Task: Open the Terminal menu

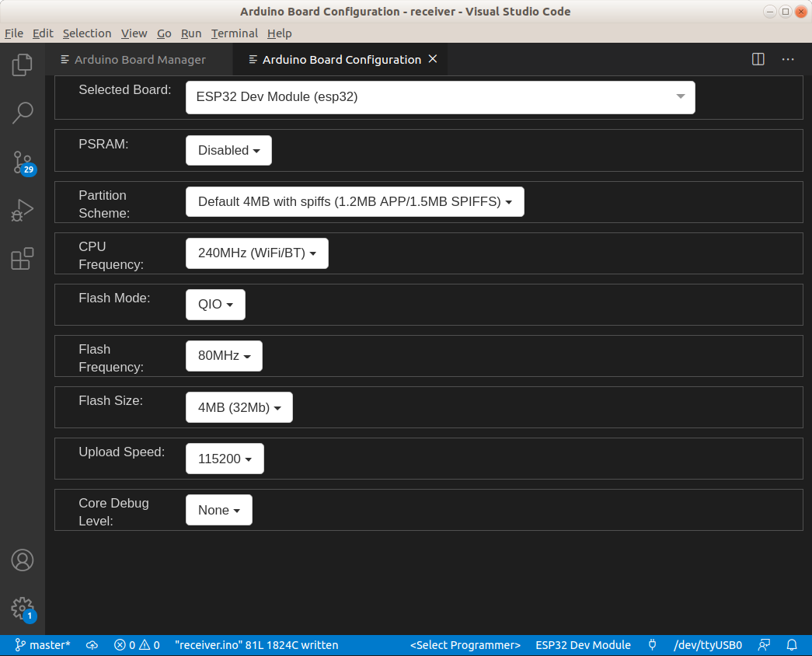Action: 234,33
